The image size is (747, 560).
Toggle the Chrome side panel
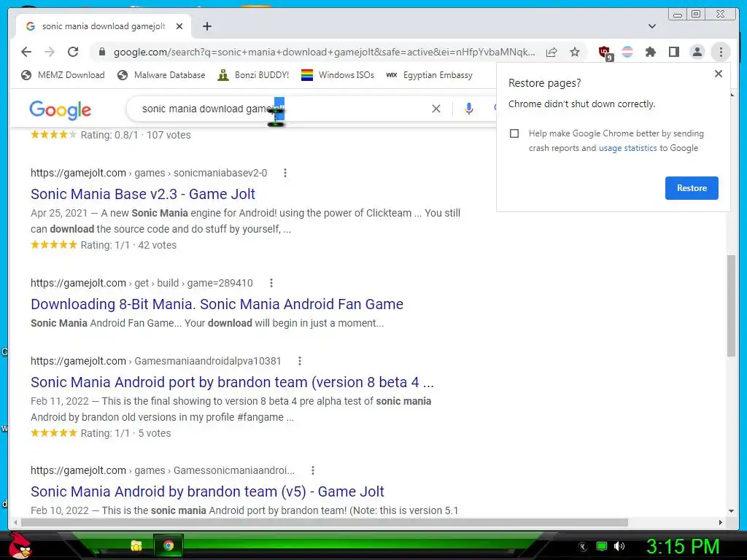click(673, 52)
